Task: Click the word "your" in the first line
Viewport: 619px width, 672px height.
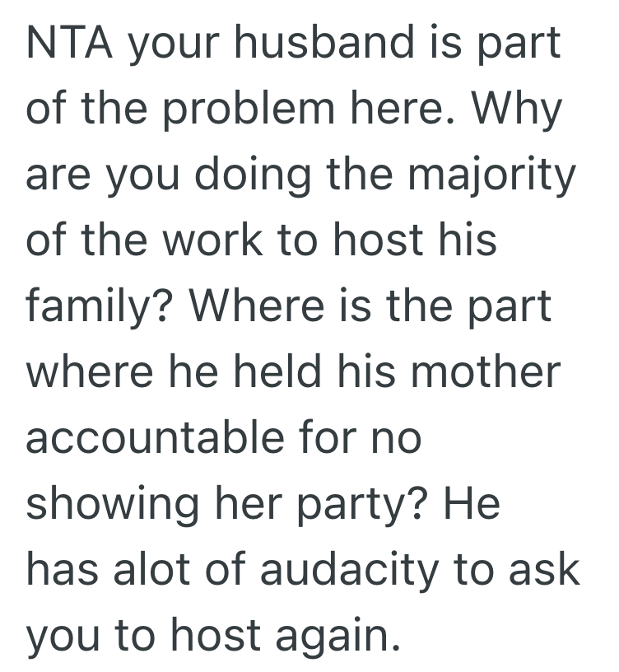Action: [174, 43]
